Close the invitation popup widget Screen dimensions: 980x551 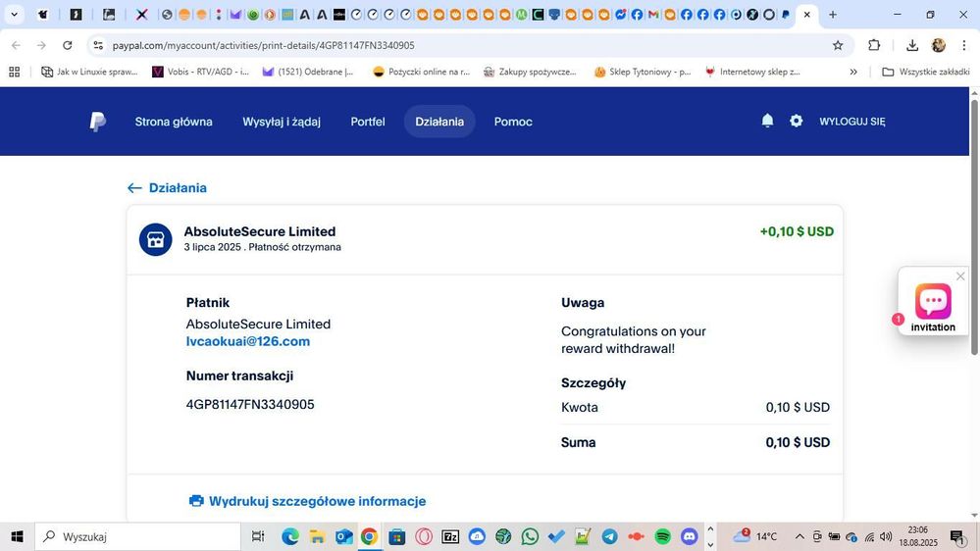pos(960,276)
